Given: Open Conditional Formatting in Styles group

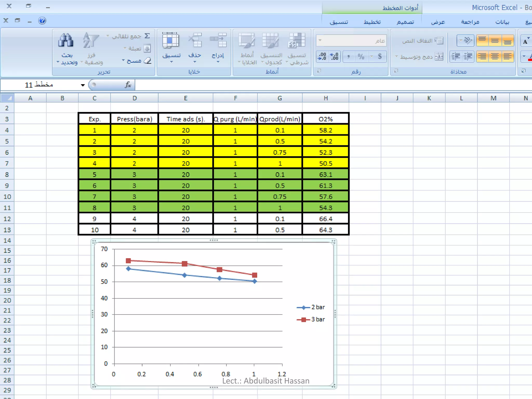Looking at the screenshot, I should pos(297,41).
